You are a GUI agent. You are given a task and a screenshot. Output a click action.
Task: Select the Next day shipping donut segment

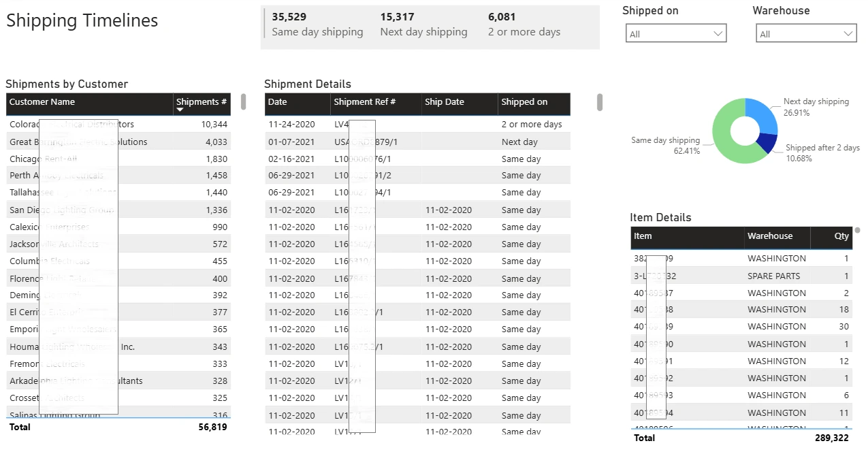coord(766,112)
